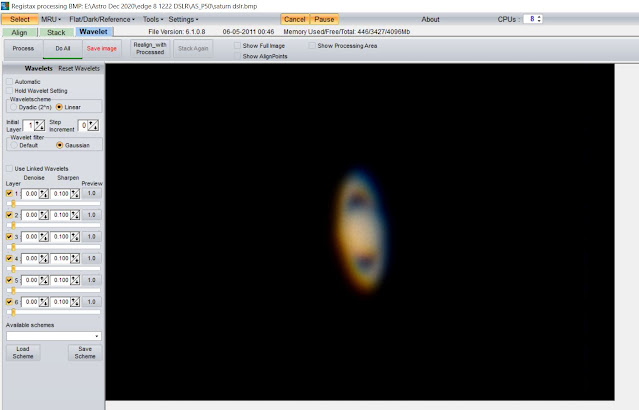The height and width of the screenshot is (410, 639).
Task: Click Realign_with Processed button
Action: [150, 48]
